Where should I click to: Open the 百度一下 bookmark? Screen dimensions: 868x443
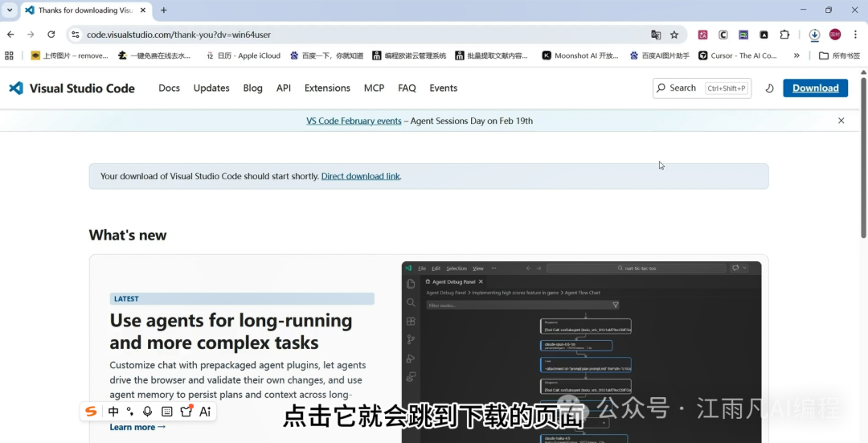point(326,55)
